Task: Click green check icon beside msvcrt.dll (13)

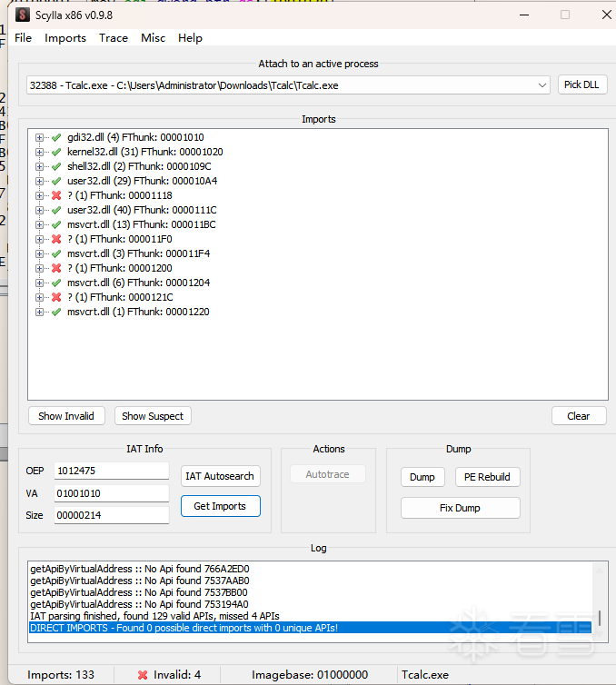Action: [x=56, y=224]
